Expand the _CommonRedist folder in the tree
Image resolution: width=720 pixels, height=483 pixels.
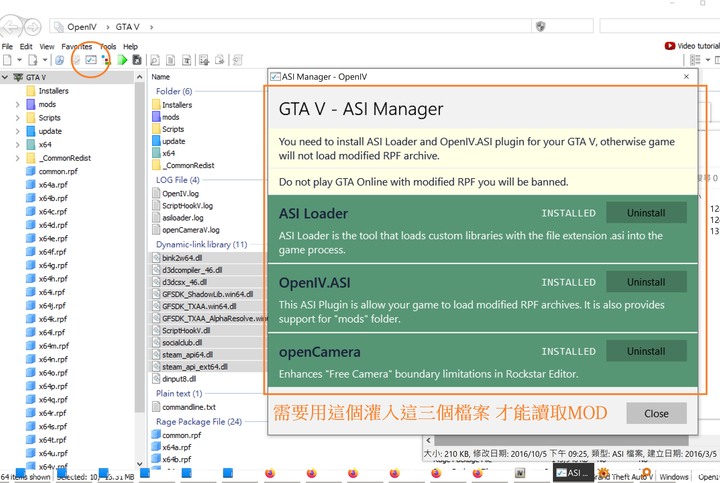pyautogui.click(x=17, y=157)
